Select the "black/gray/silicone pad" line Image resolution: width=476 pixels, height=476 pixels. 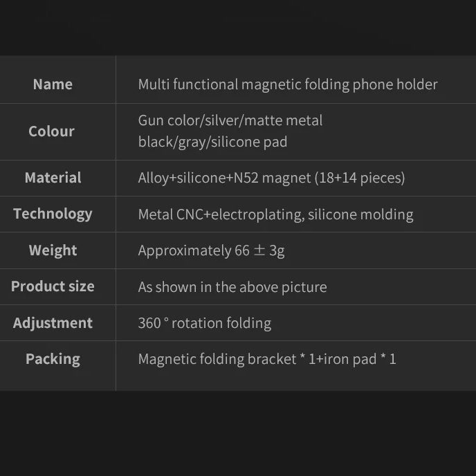[212, 143]
